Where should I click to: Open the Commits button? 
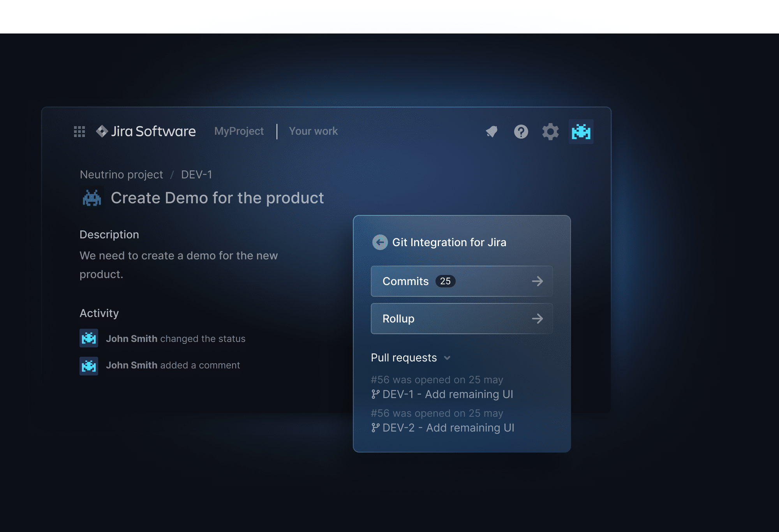tap(462, 281)
